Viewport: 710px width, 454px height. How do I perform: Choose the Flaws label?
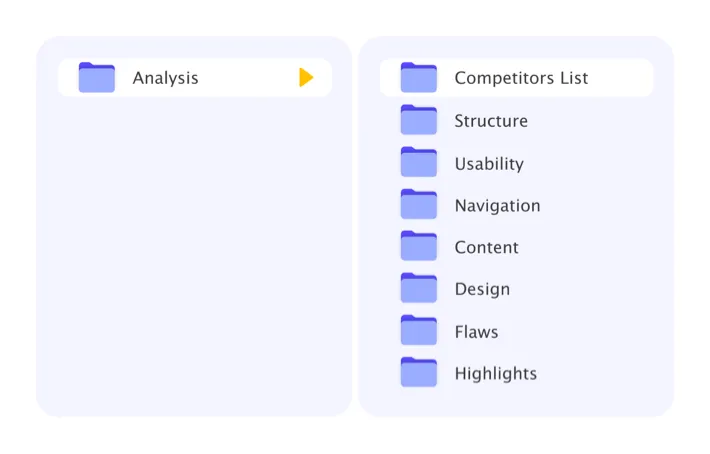(476, 332)
